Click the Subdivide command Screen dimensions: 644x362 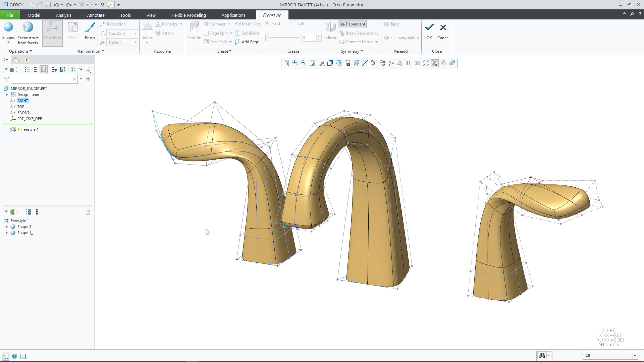pos(247,33)
